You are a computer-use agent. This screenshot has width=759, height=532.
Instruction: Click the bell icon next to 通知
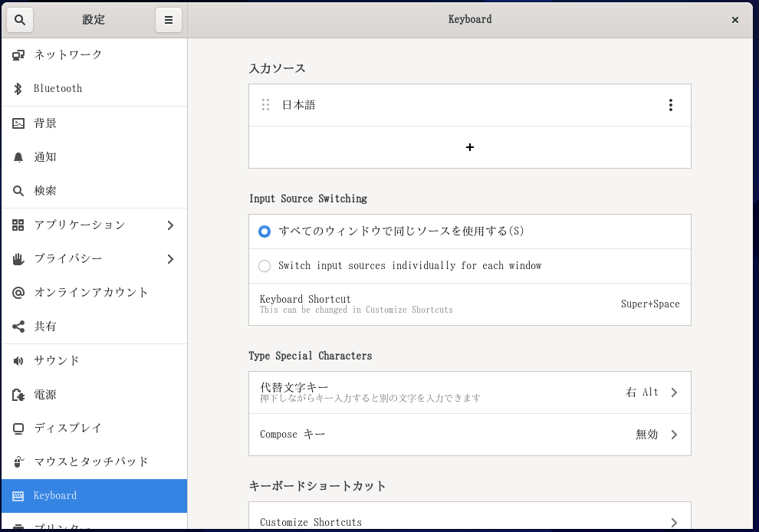(18, 157)
